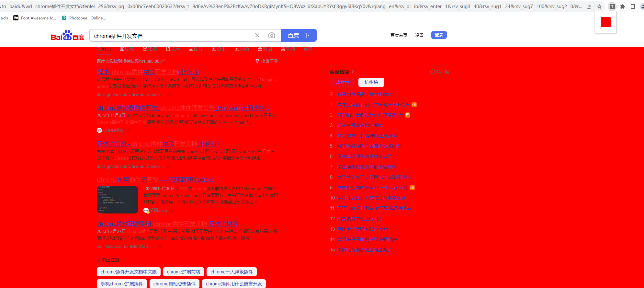The width and height of the screenshot is (644, 288).
Task: Switch to the 热搜榜 tab
Action: (343, 82)
